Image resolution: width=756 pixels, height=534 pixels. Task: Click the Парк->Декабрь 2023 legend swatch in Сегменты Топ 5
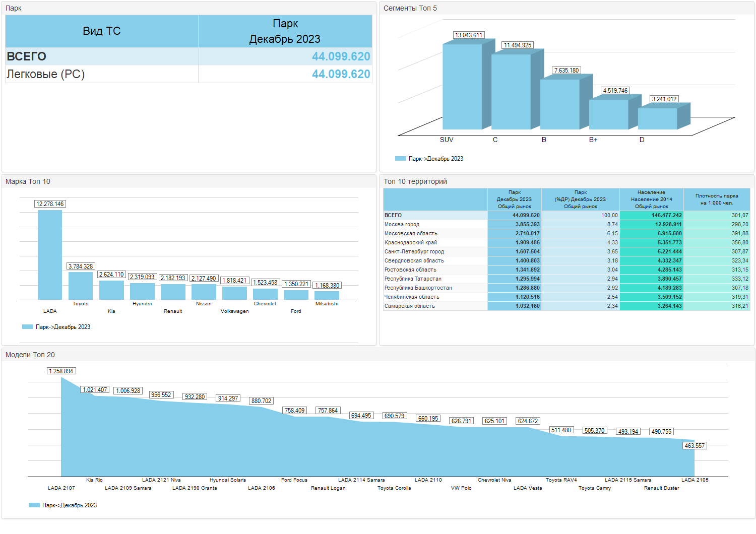point(400,158)
